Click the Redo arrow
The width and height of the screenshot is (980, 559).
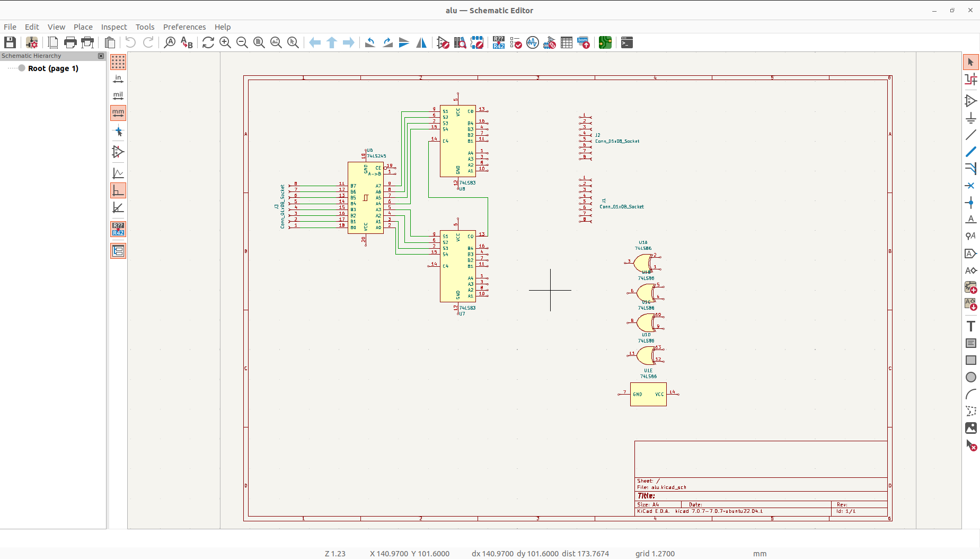pyautogui.click(x=148, y=42)
